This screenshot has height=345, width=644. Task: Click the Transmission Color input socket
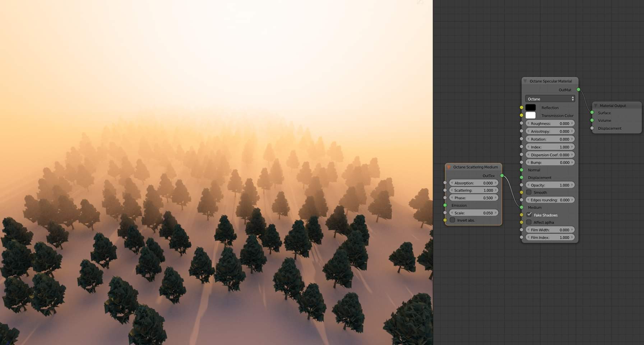tap(522, 115)
